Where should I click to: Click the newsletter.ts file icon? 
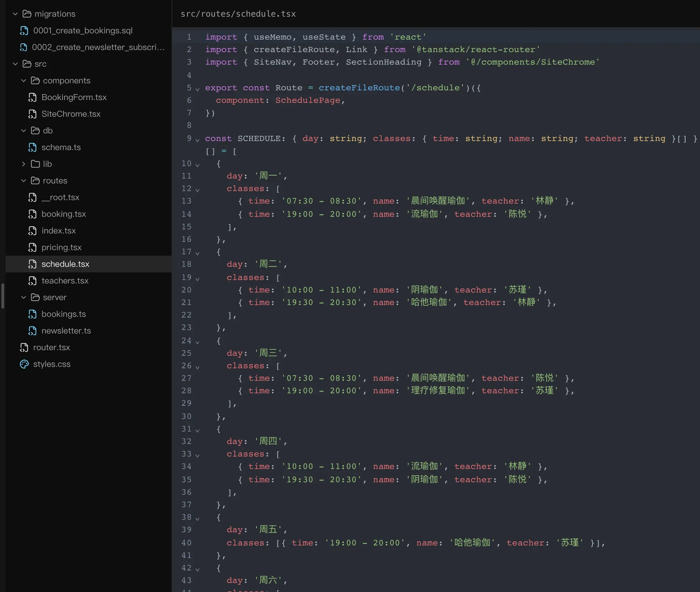[x=32, y=331]
